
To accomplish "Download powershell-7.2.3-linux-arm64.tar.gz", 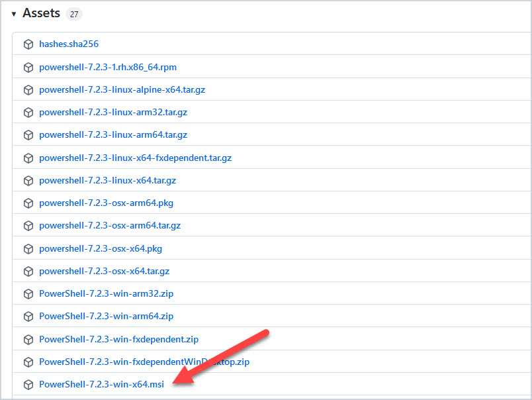I will [x=113, y=135].
